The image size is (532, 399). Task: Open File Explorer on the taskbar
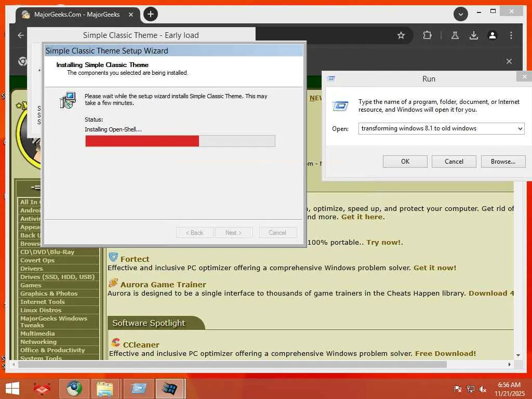point(105,389)
